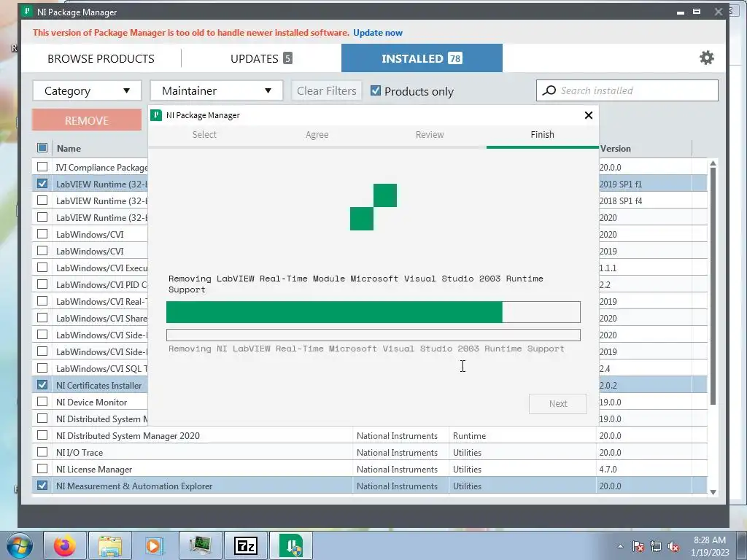This screenshot has height=560, width=747.
Task: Click the search magnifier icon
Action: tap(549, 90)
